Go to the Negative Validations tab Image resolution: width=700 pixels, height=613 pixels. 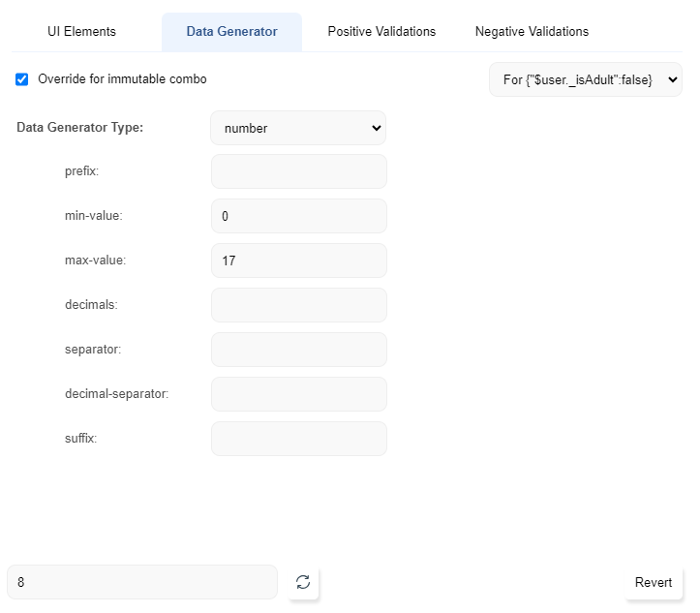(x=532, y=32)
